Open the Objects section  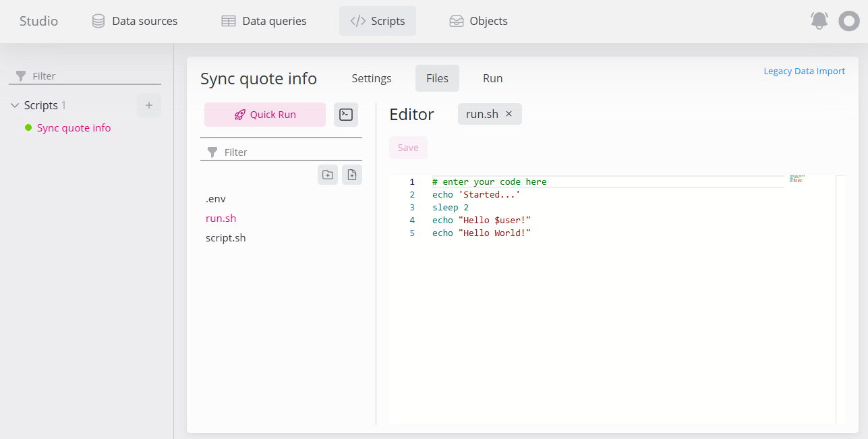coord(479,21)
